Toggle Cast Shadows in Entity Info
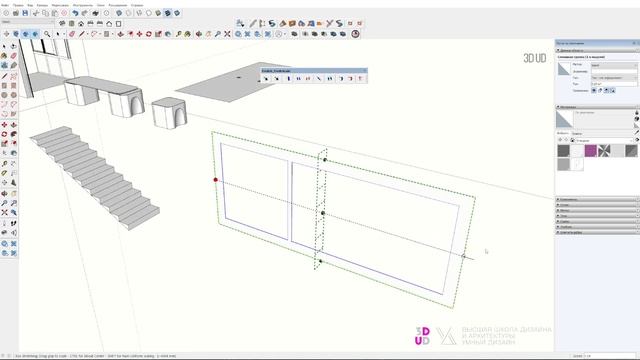This screenshot has width=640, height=360. [x=613, y=91]
